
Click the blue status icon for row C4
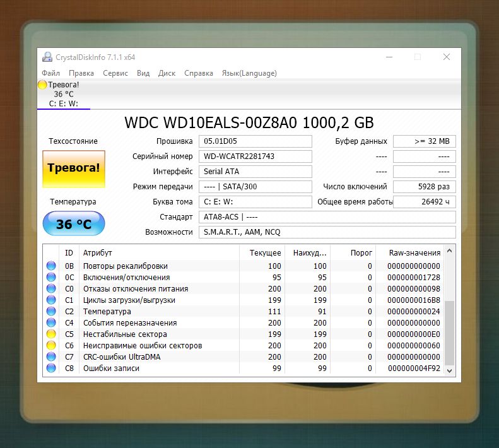51,322
